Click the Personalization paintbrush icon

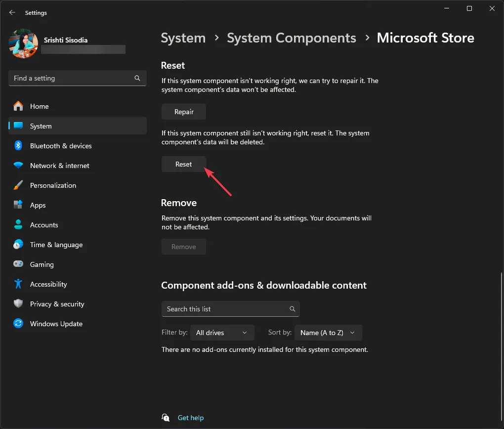(x=18, y=185)
